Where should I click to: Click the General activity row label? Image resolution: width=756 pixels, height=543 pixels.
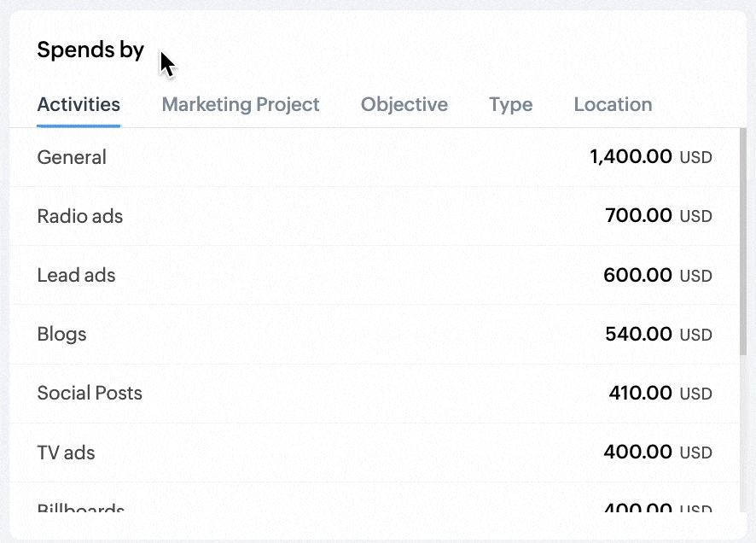[72, 157]
